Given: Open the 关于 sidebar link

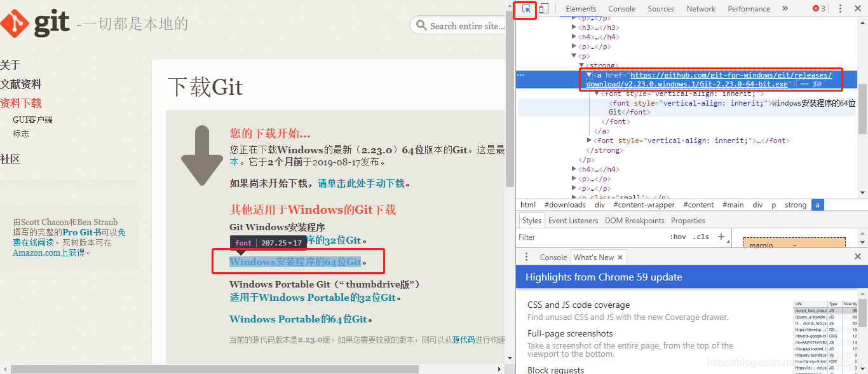Looking at the screenshot, I should 10,65.
